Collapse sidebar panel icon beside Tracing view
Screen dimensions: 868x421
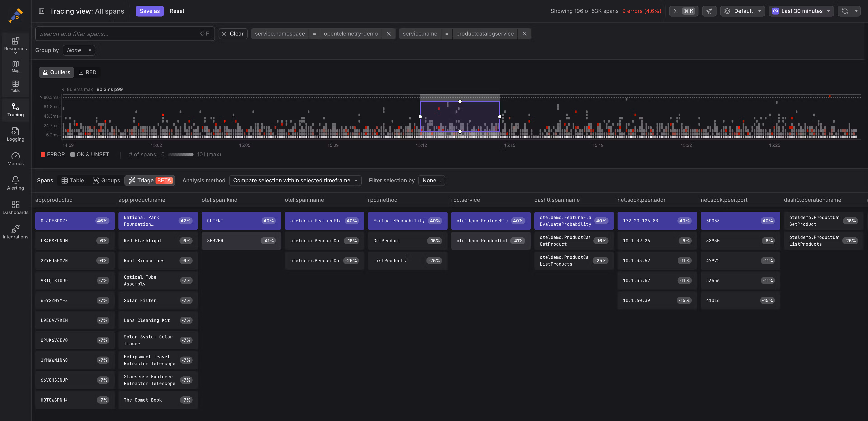(41, 11)
